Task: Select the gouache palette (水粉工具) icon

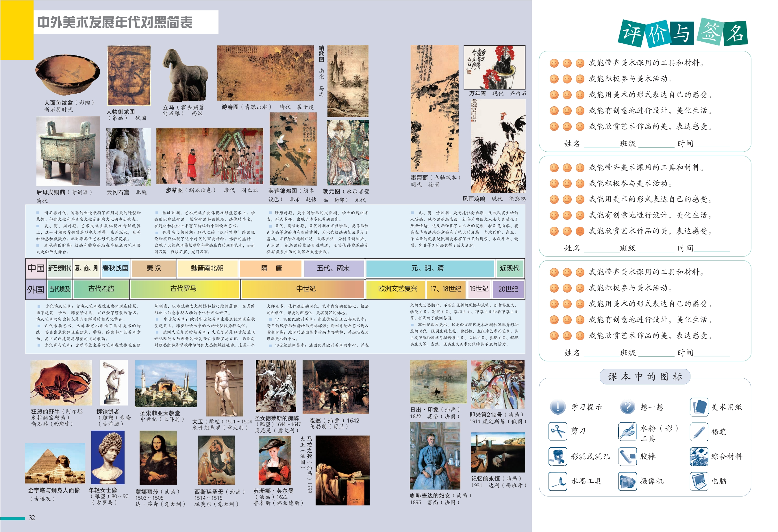Action: (627, 431)
